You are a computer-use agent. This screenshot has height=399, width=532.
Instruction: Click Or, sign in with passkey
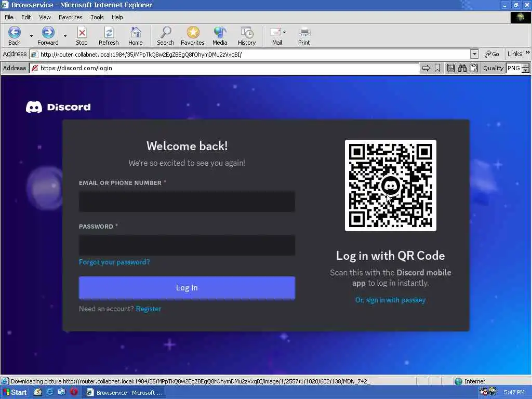coord(390,300)
